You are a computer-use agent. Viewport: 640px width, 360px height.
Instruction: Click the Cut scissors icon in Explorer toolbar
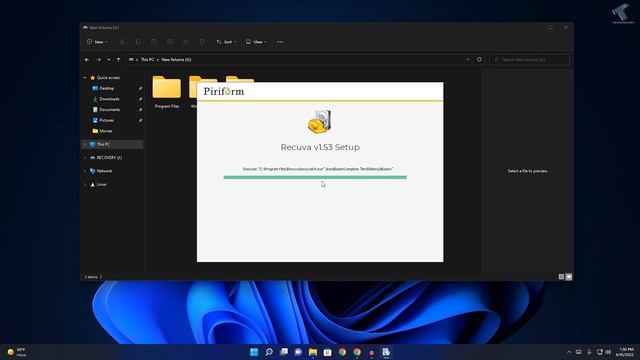tap(122, 42)
